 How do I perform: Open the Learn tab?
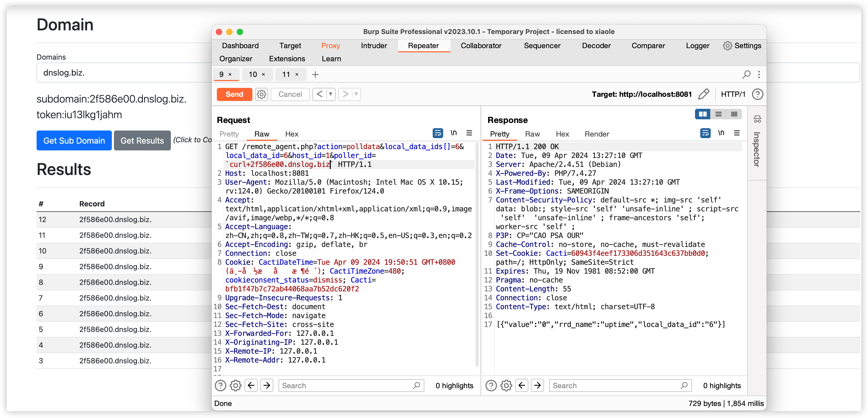tap(331, 59)
